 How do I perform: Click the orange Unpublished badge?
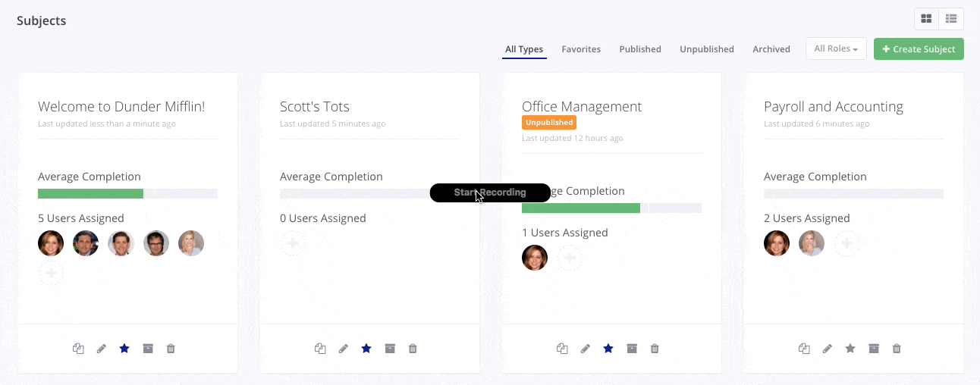[x=549, y=122]
